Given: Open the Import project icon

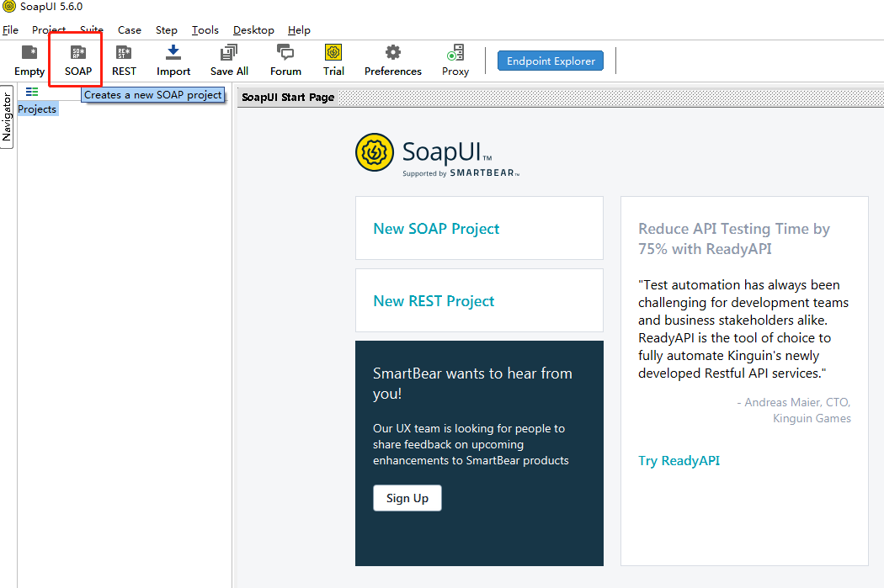Looking at the screenshot, I should click(173, 59).
